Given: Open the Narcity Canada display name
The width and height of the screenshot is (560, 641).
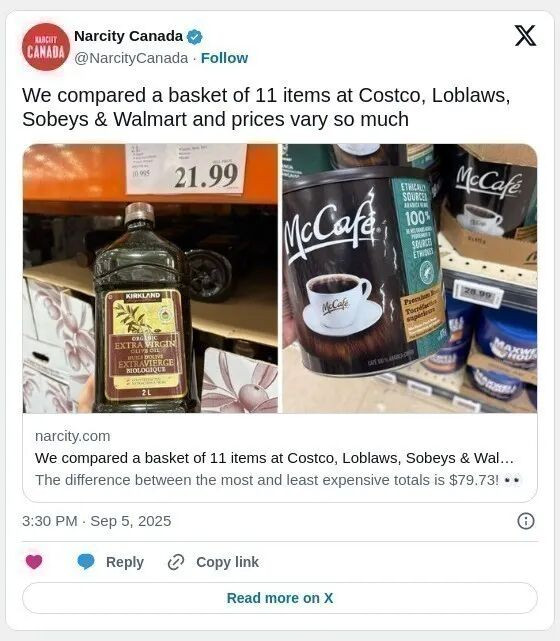Looking at the screenshot, I should [x=128, y=36].
